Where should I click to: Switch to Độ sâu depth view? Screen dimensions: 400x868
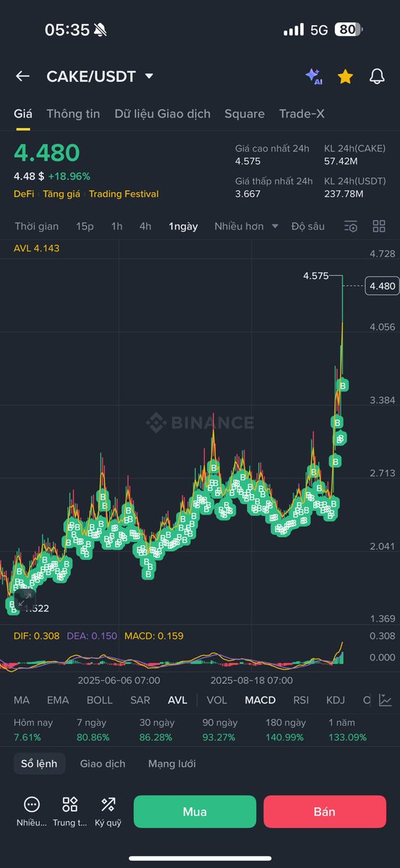(308, 226)
